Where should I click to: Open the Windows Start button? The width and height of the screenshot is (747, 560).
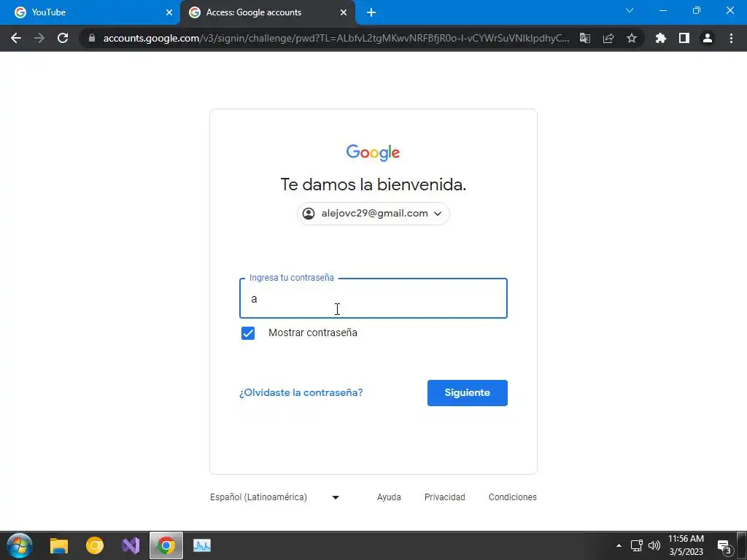[x=20, y=545]
